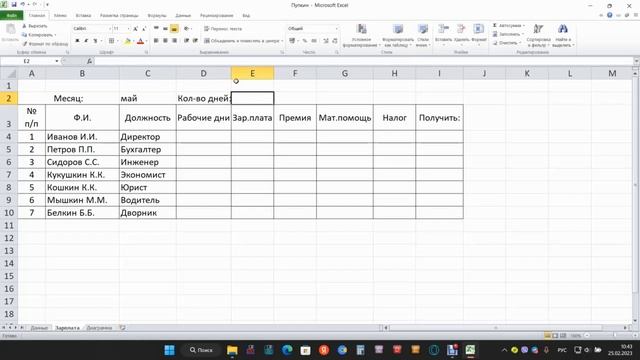Click the zoom slider in status bar

coord(614,336)
